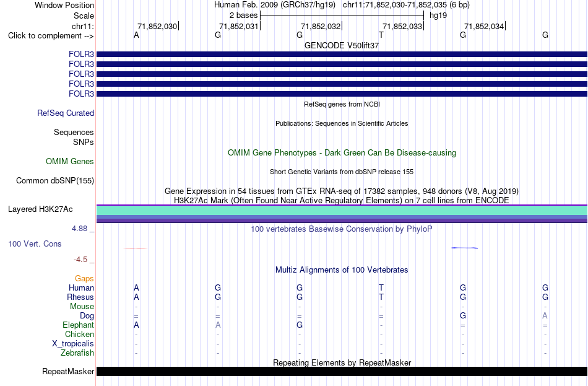Click the 'Click to complement -->' label
The width and height of the screenshot is (588, 386).
click(51, 36)
